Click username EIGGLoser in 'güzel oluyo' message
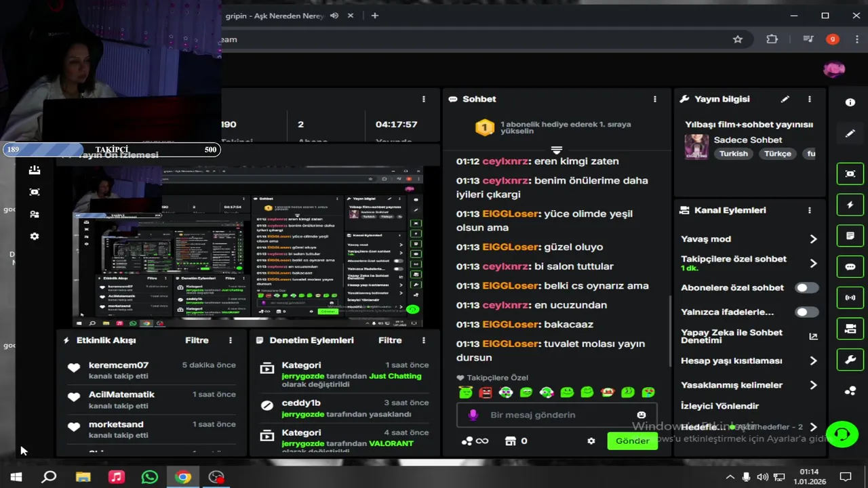 coord(510,247)
